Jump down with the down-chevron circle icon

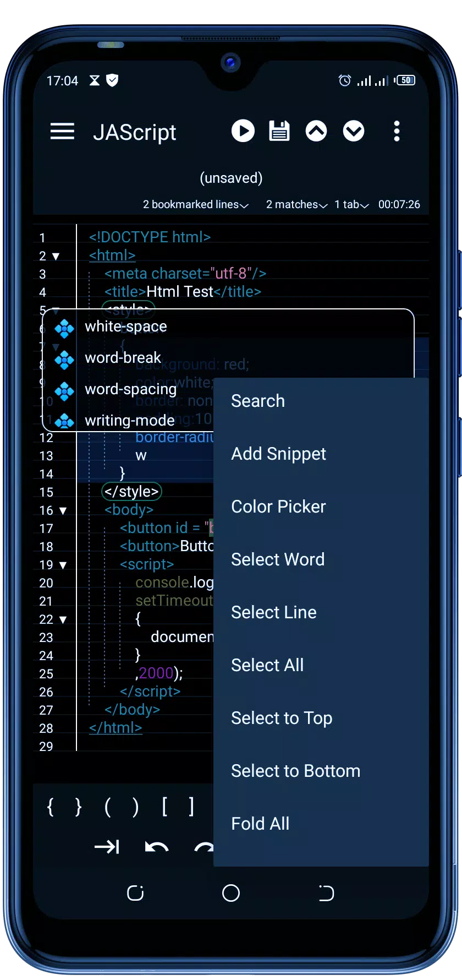click(354, 132)
